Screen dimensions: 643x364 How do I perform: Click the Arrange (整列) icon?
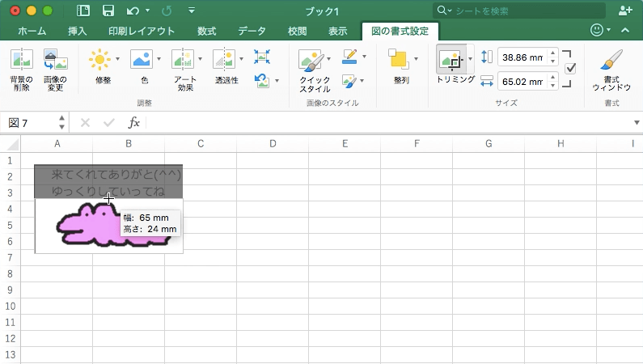399,60
